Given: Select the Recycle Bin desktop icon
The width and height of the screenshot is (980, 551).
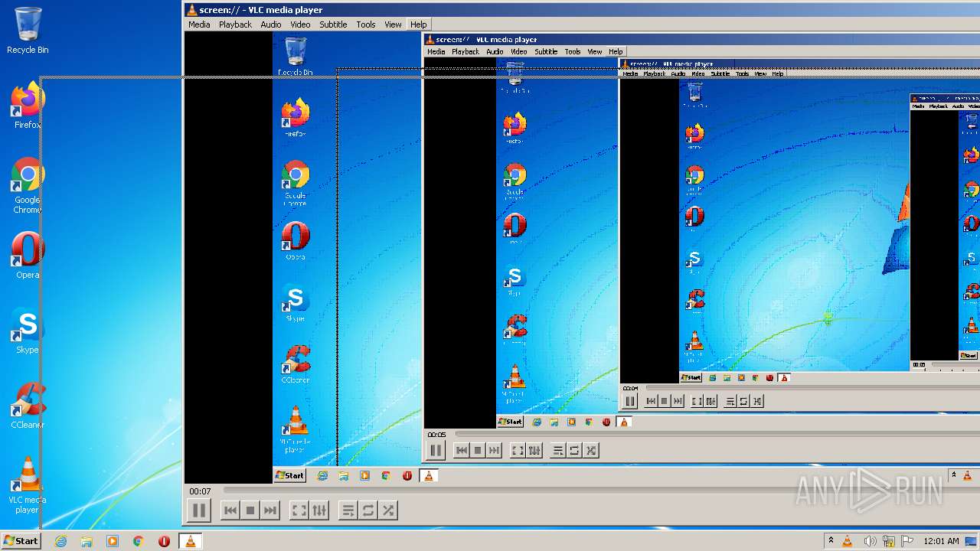Looking at the screenshot, I should click(x=28, y=31).
